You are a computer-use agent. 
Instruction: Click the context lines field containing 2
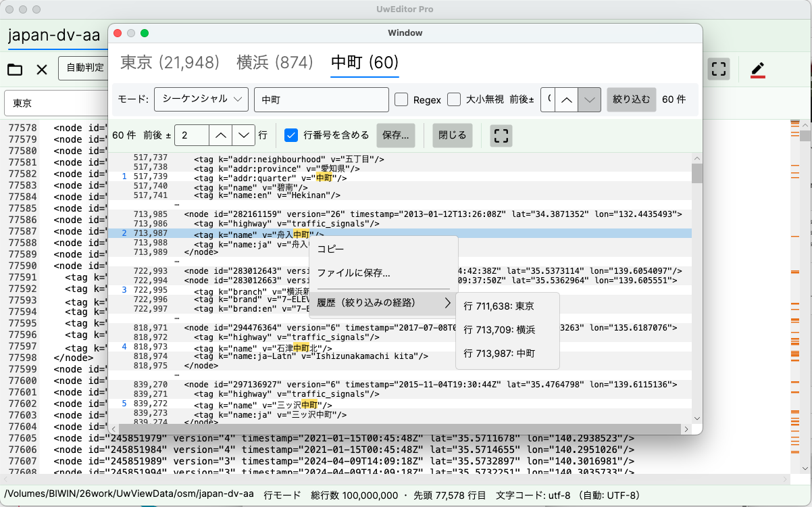click(192, 135)
